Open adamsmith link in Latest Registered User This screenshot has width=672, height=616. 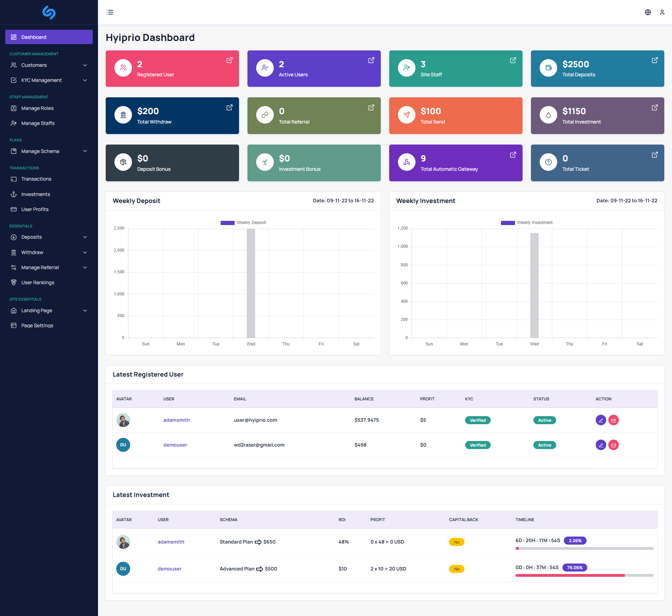click(x=176, y=420)
